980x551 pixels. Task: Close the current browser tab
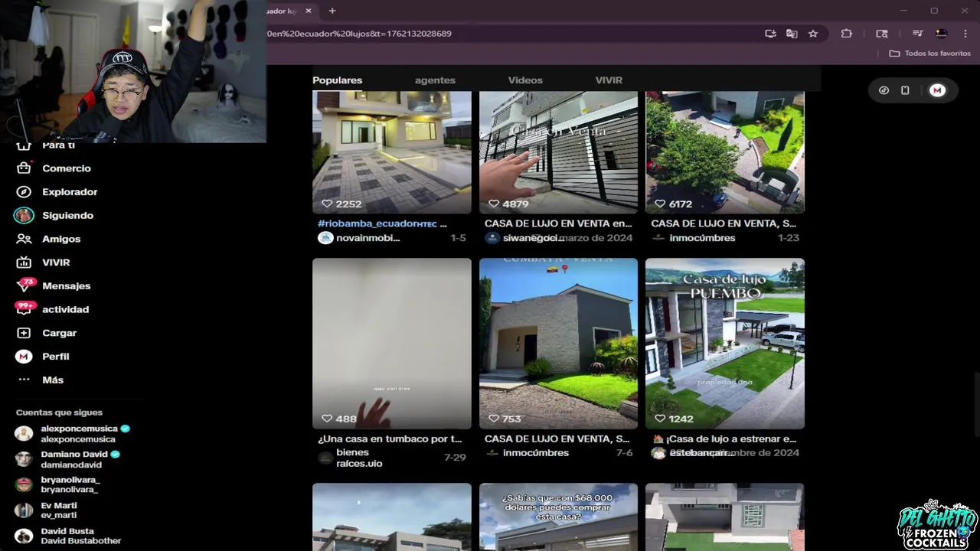(x=309, y=11)
